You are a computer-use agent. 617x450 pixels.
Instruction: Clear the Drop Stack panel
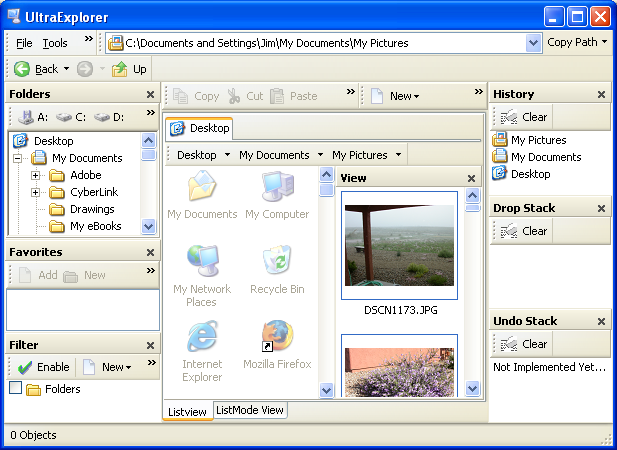[x=525, y=231]
